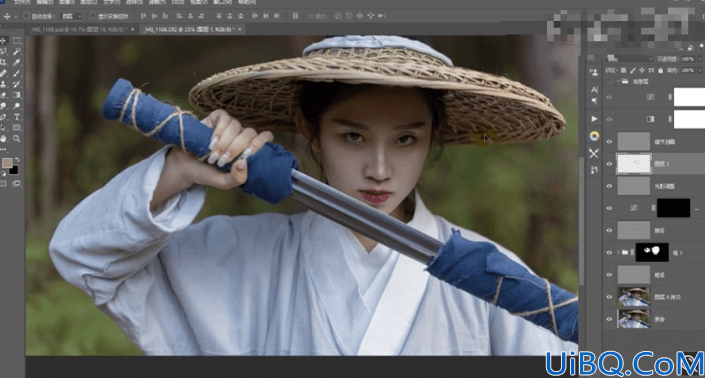Select the Brush tool
Image resolution: width=705 pixels, height=378 pixels.
17,73
